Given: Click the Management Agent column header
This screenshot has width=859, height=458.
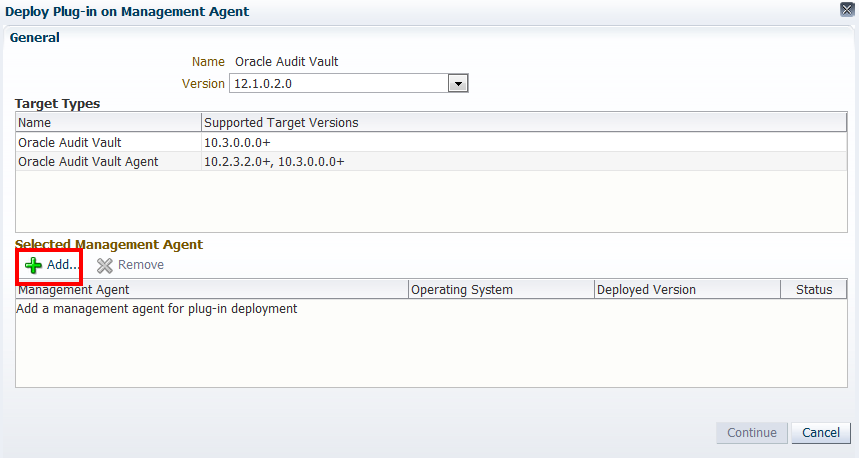Looking at the screenshot, I should [212, 289].
